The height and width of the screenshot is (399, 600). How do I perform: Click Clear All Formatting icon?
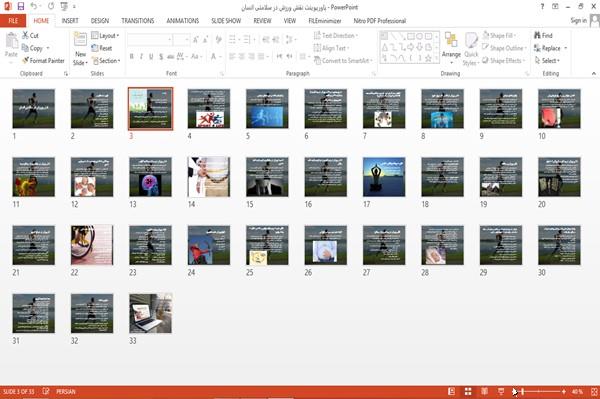tap(218, 39)
